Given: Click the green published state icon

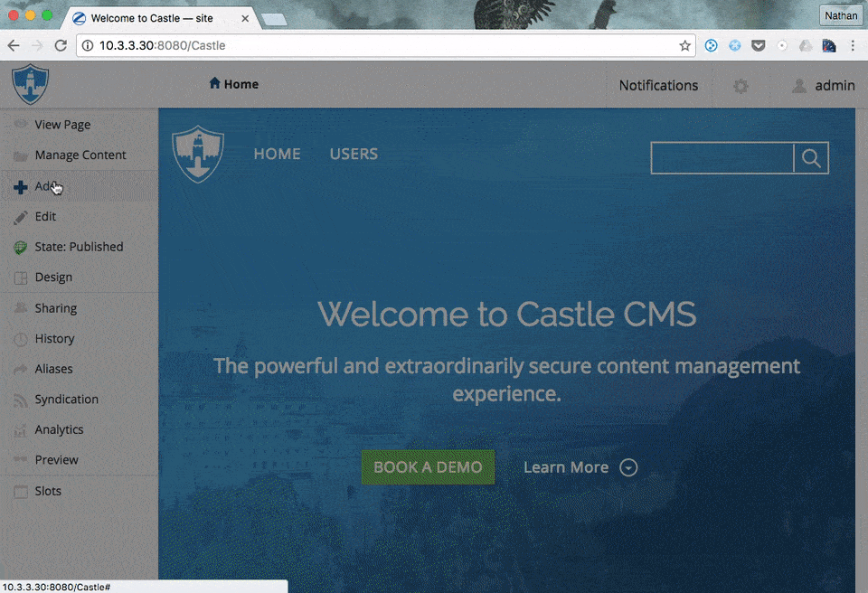Looking at the screenshot, I should [x=21, y=248].
